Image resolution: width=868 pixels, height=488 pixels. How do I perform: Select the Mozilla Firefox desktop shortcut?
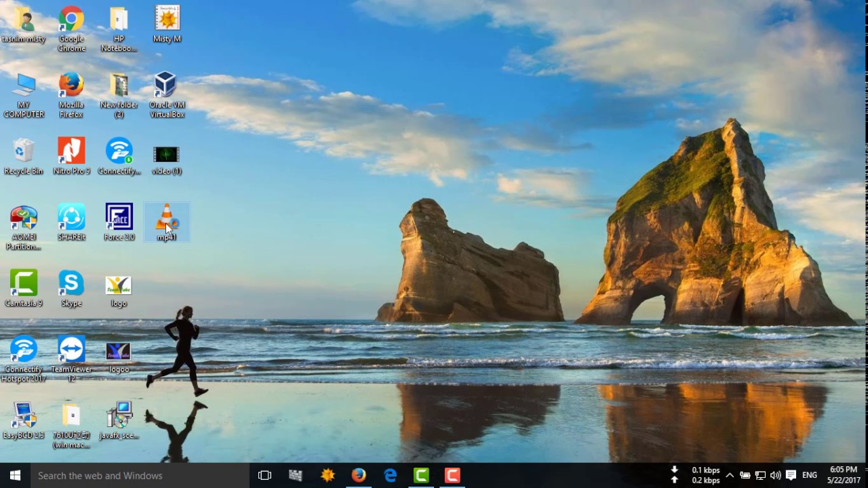tap(71, 95)
